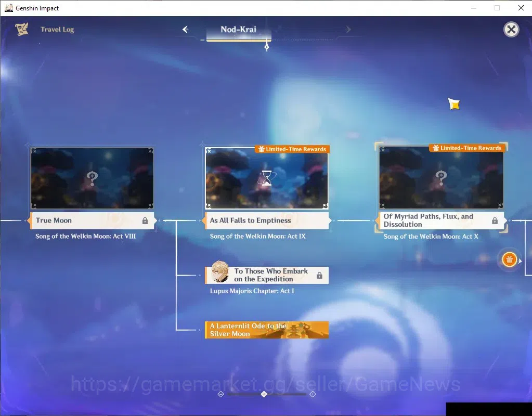The width and height of the screenshot is (532, 416).
Task: Click the hourglass icon on Act IX thumbnail
Action: [267, 178]
